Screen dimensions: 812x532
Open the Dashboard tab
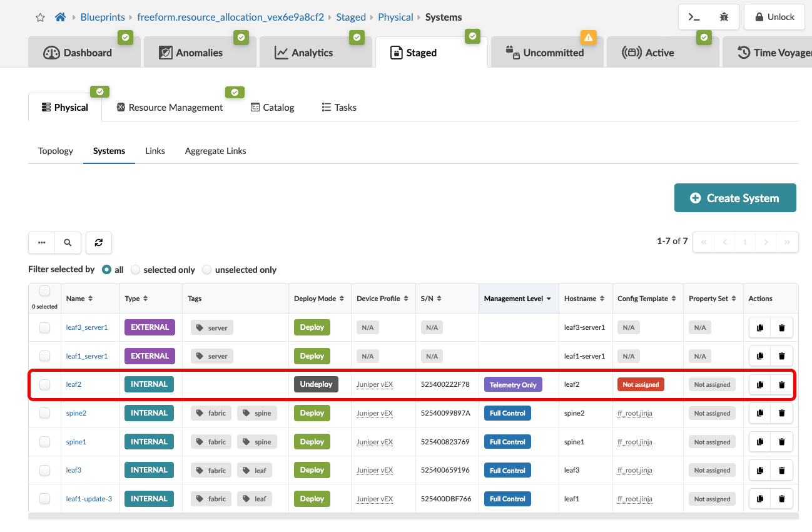pos(84,53)
